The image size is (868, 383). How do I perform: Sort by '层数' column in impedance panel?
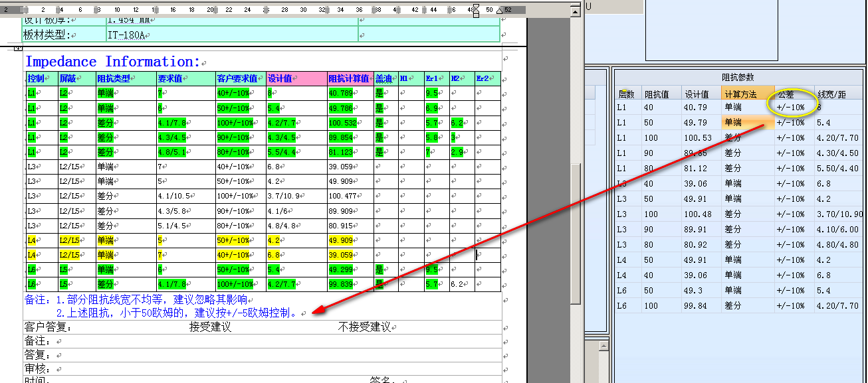pyautogui.click(x=627, y=94)
